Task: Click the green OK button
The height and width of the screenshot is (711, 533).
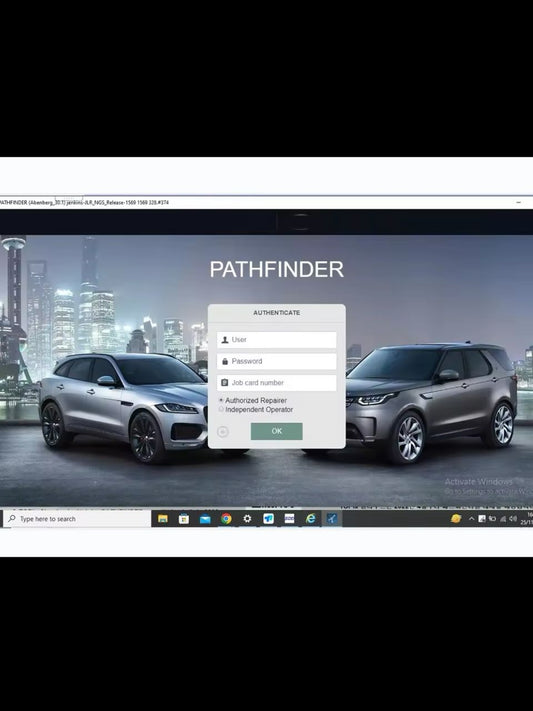Action: 277,431
